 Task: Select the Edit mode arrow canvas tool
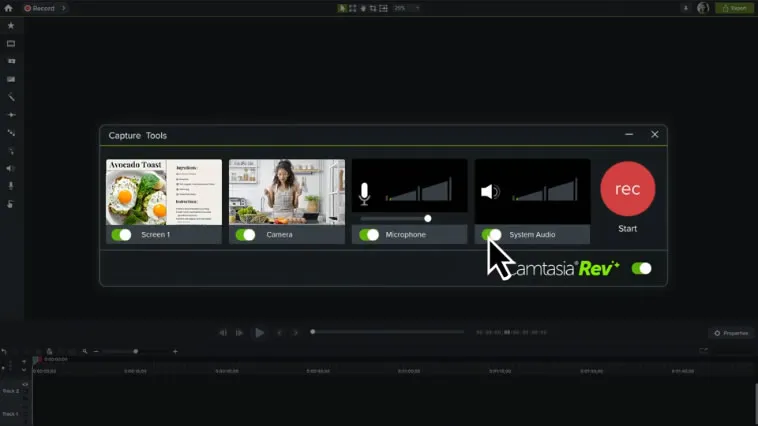tap(342, 8)
